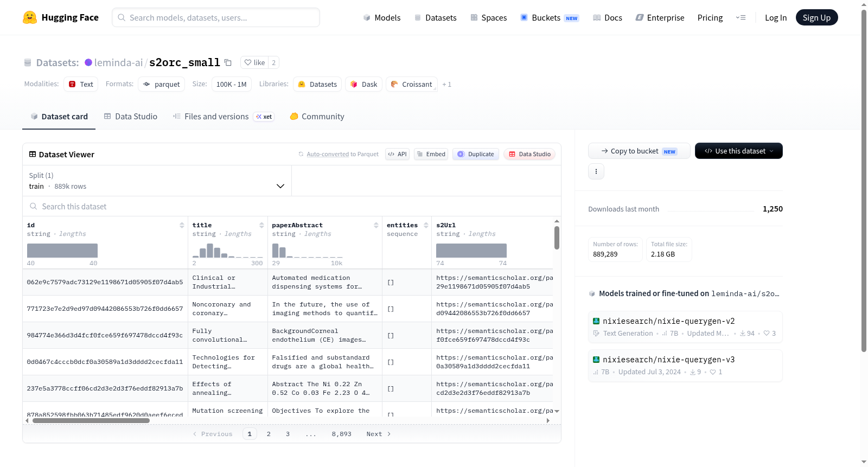Click the Duplicate button
Screen dimensions: 868x467
(476, 154)
